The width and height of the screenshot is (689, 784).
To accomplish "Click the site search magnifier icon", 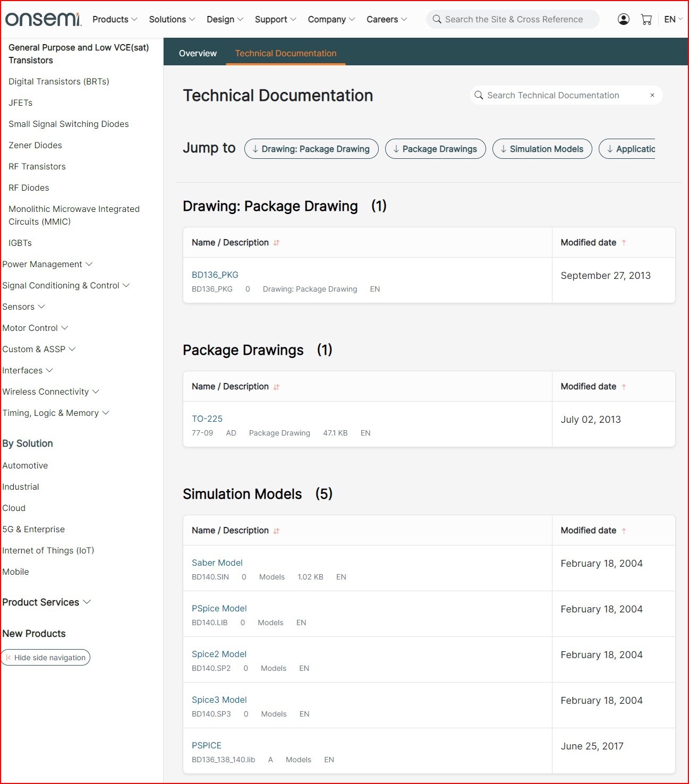I will click(x=437, y=19).
